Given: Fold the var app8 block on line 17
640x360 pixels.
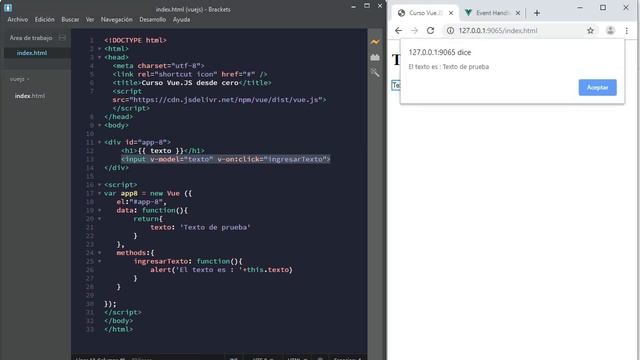Looking at the screenshot, I should tap(99, 193).
